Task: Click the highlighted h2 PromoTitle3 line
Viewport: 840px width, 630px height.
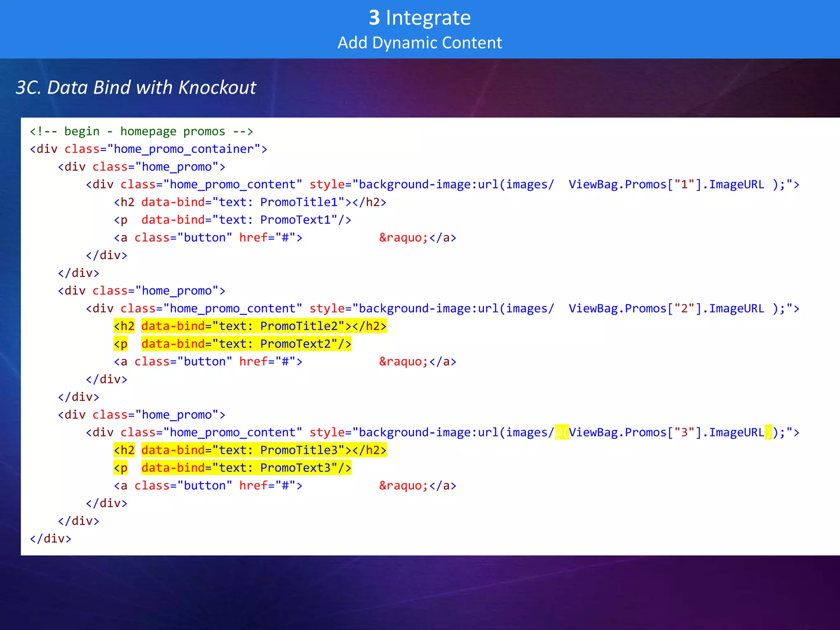Action: coord(250,450)
